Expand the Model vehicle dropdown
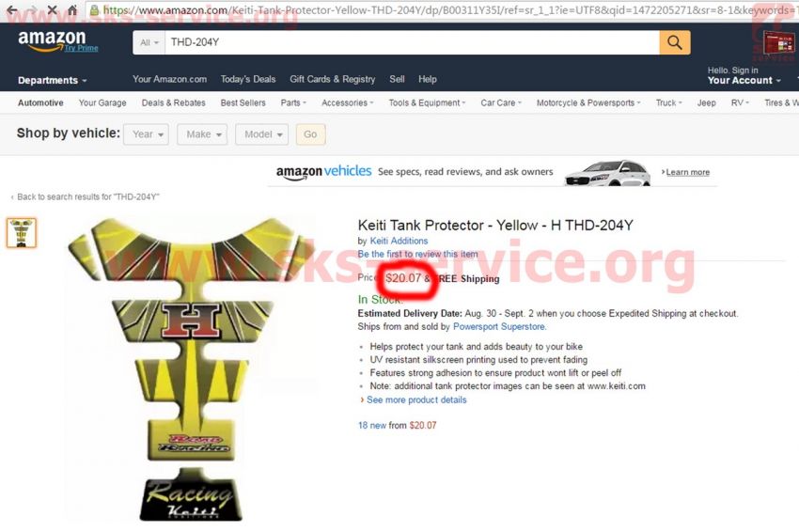The image size is (799, 532). (262, 134)
